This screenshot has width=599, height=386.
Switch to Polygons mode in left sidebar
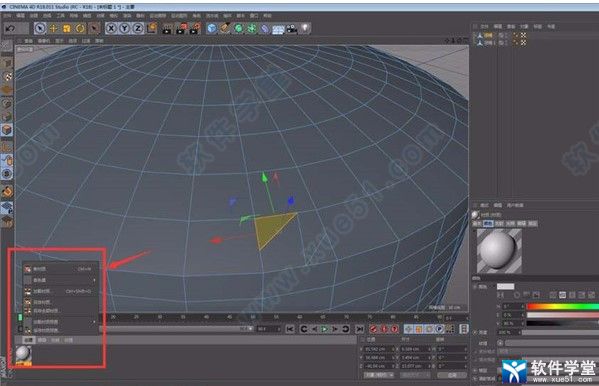pos(7,130)
